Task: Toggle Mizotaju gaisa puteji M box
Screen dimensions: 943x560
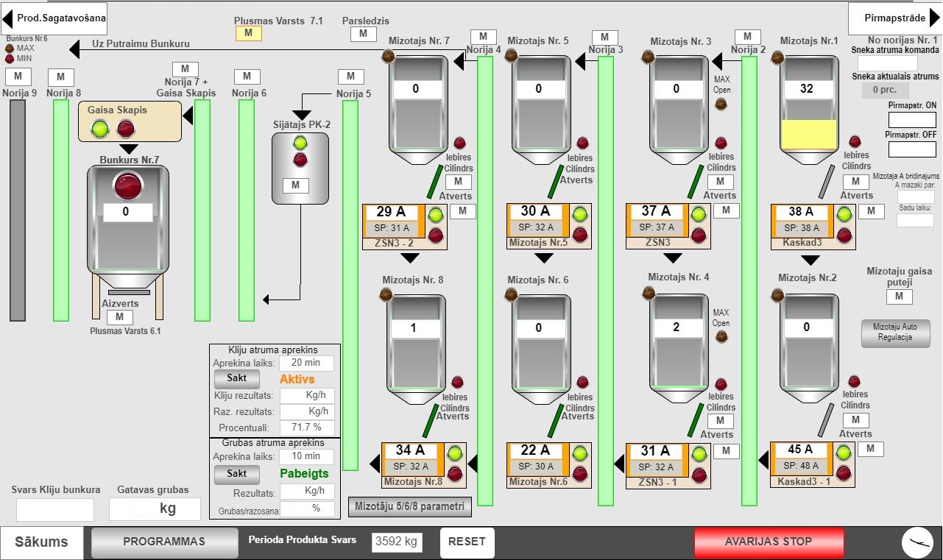Action: tap(899, 297)
